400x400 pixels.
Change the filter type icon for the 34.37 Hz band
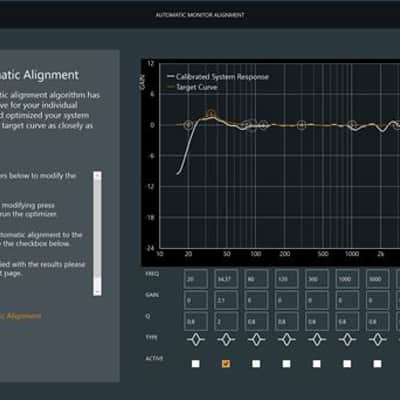pos(226,340)
